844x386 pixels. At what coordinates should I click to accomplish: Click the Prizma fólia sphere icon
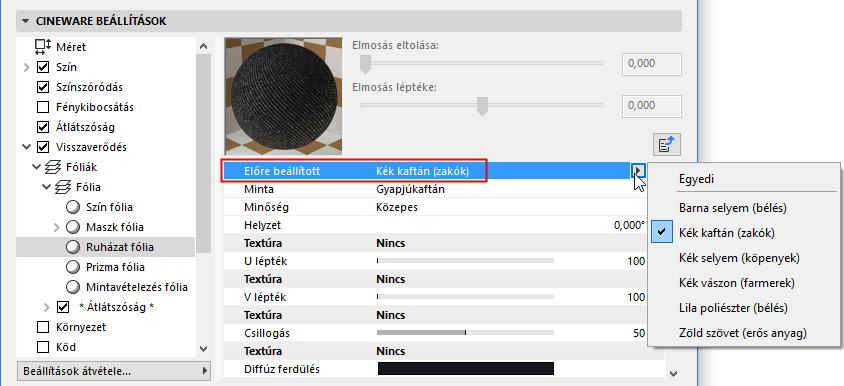click(x=72, y=267)
